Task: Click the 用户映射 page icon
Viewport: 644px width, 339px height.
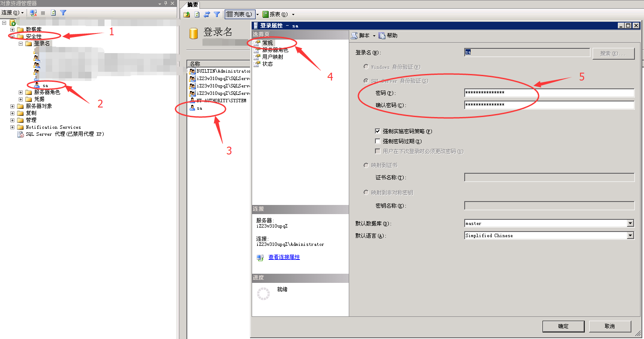Action: point(257,57)
